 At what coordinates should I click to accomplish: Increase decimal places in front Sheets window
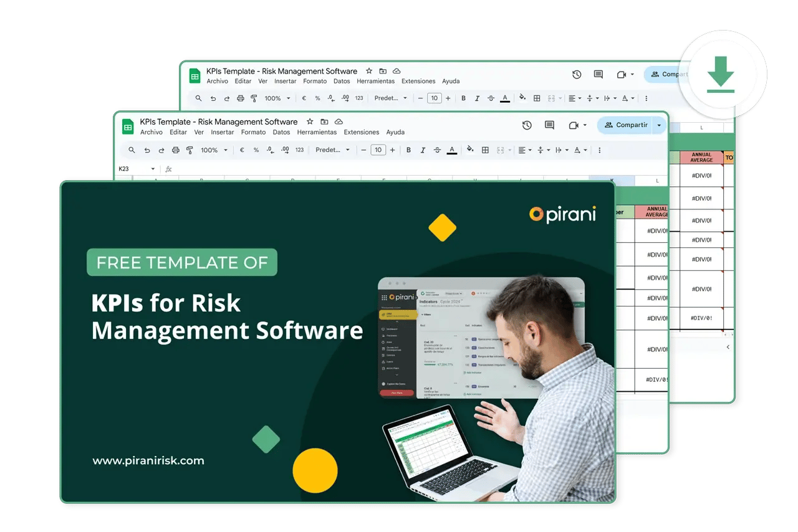coord(285,150)
